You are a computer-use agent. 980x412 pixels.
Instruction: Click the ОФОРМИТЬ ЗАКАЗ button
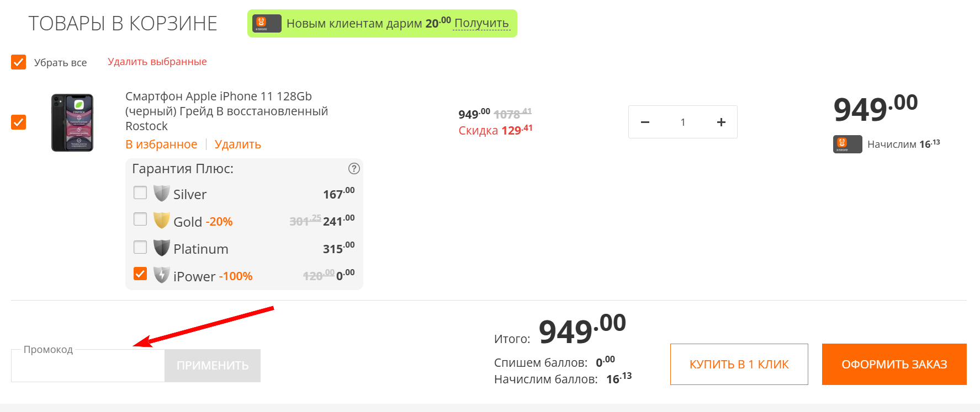pyautogui.click(x=894, y=364)
